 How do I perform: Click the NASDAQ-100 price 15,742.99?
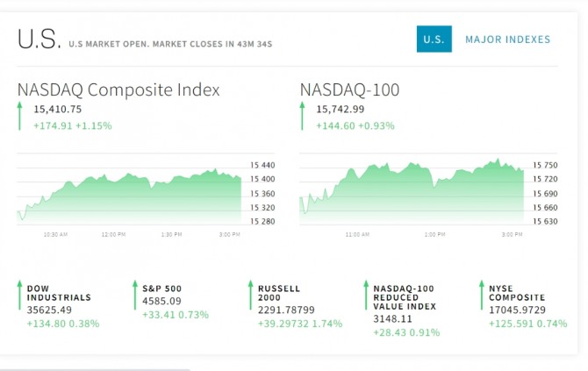pyautogui.click(x=341, y=110)
